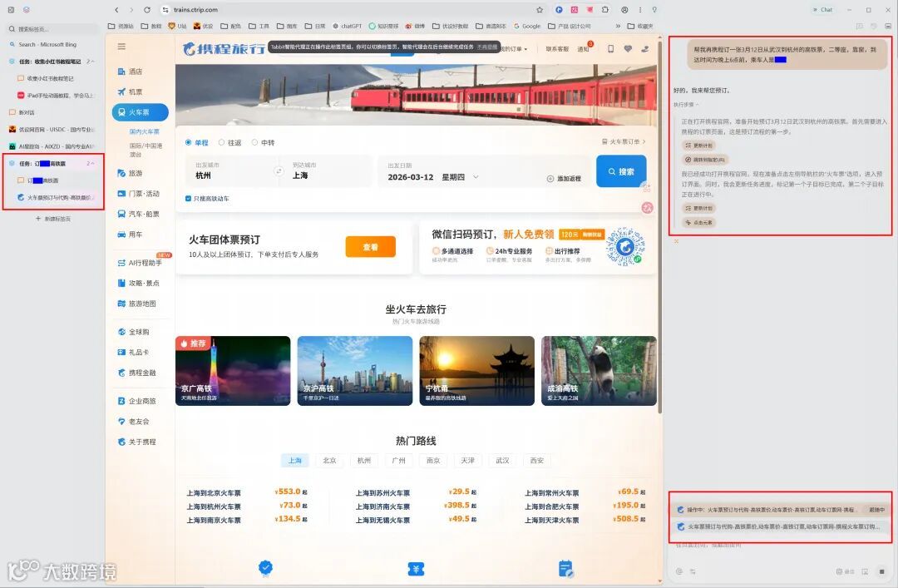Select the 北京 hot routes tab

tap(329, 461)
